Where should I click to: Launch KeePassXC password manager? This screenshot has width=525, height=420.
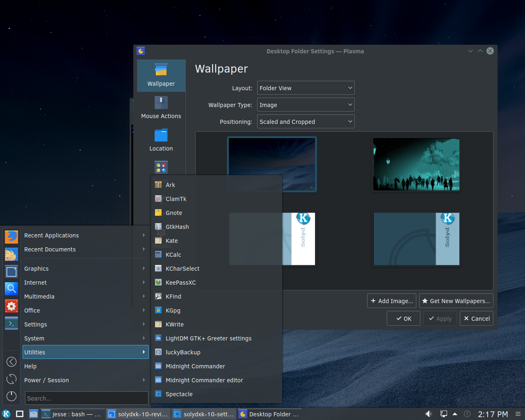pos(217,283)
